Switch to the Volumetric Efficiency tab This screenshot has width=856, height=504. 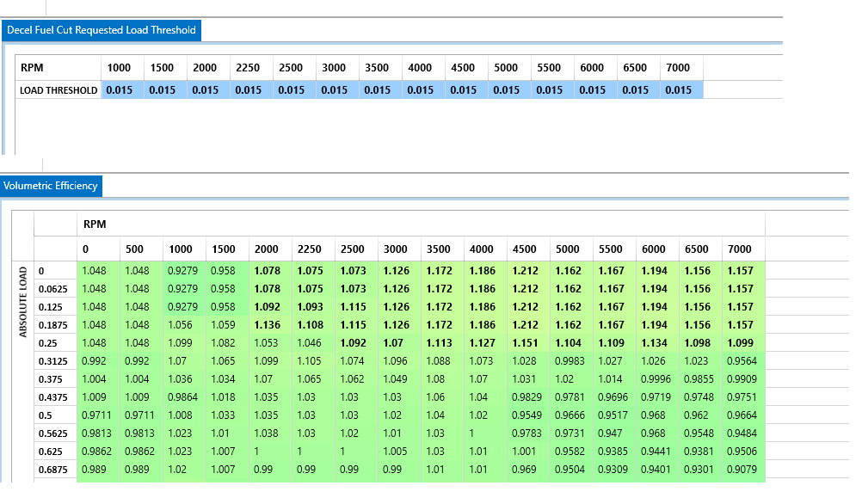(x=51, y=186)
